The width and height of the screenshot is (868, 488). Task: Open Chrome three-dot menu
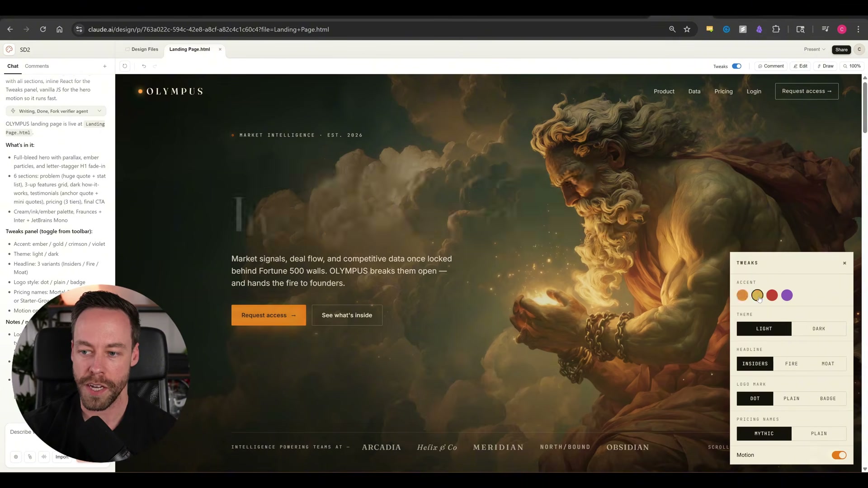859,29
